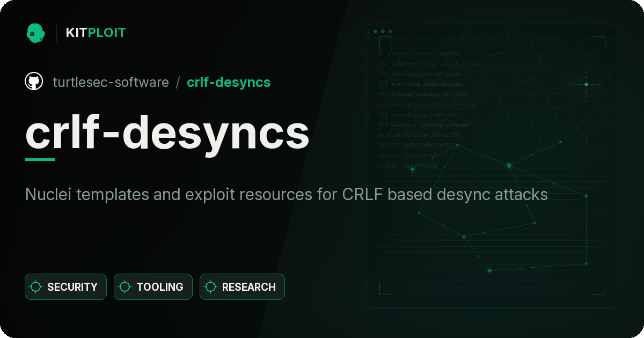Click the radar target icon in terminal panel
Image resolution: width=644 pixels, height=338 pixels.
click(586, 84)
